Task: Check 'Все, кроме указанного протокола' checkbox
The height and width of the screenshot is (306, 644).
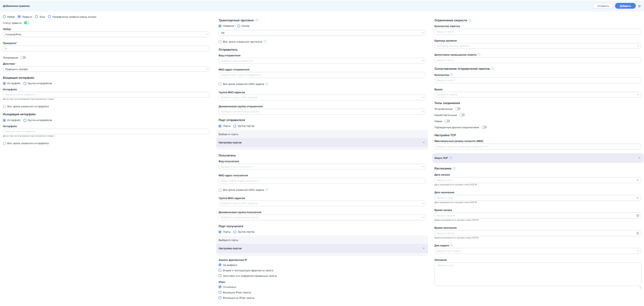Action: (220, 42)
